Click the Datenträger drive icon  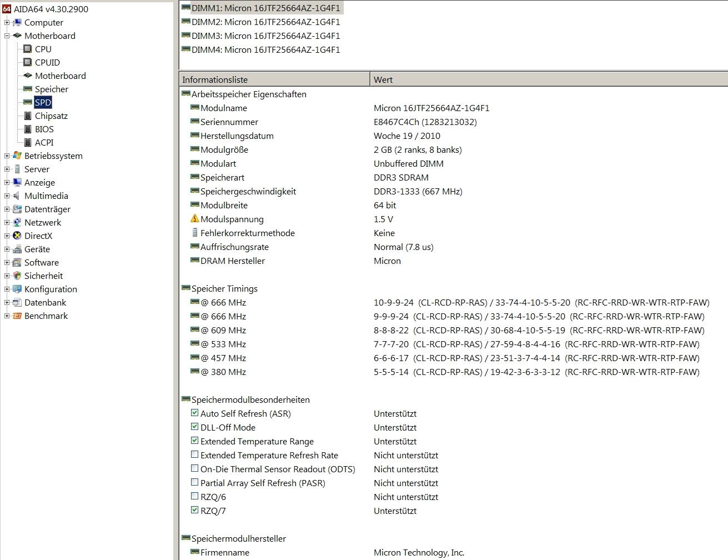pos(17,209)
